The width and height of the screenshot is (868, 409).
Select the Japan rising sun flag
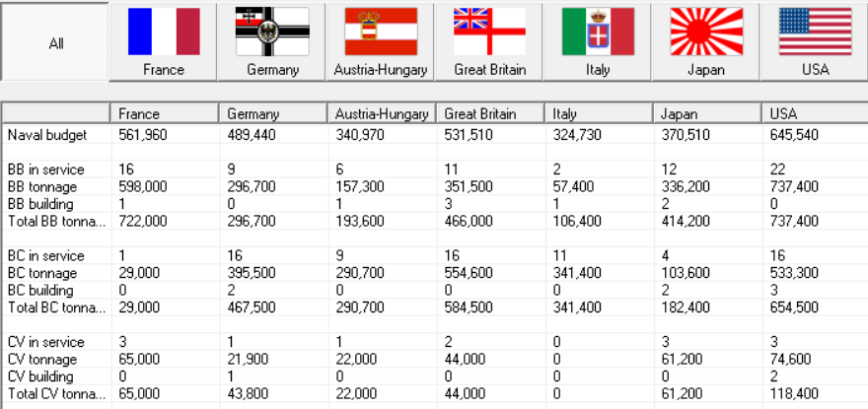coord(706,32)
